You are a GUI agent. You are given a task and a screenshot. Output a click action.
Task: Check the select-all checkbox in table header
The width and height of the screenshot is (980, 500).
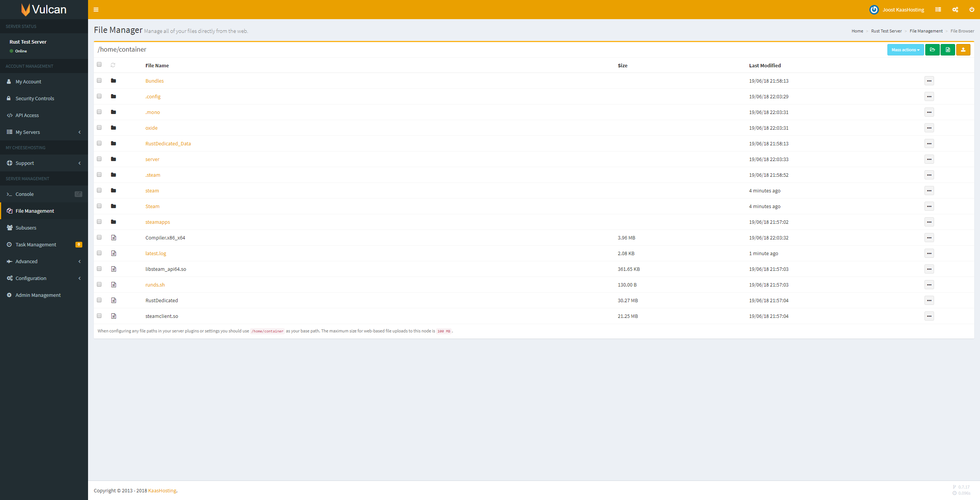99,64
